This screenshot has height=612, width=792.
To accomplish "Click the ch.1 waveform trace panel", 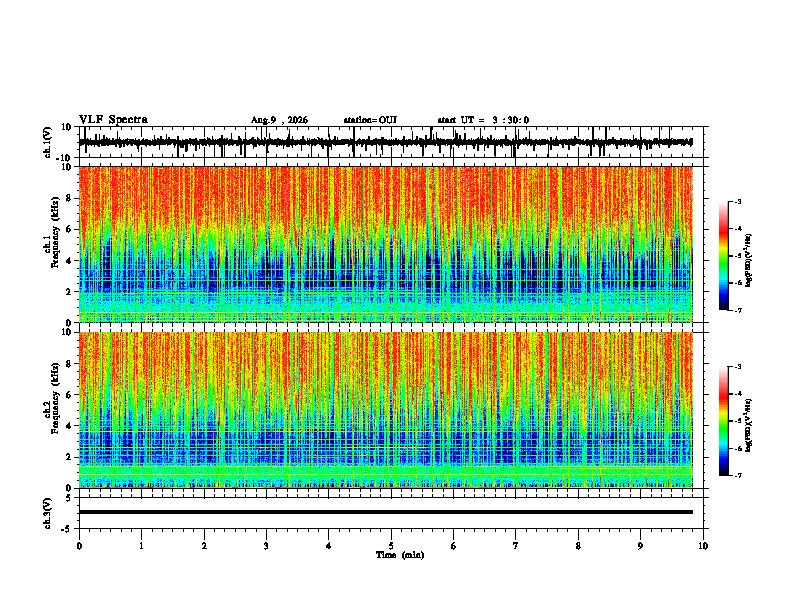I will [393, 142].
